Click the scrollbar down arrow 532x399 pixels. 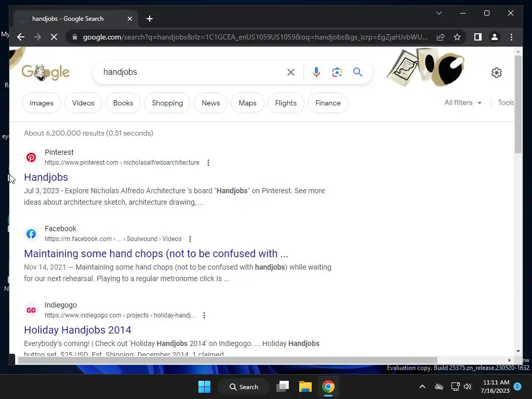click(x=518, y=351)
